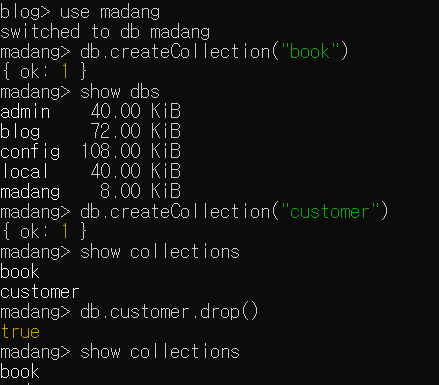Click the green "customer" string argument
The width and height of the screenshot is (439, 385).
point(330,212)
